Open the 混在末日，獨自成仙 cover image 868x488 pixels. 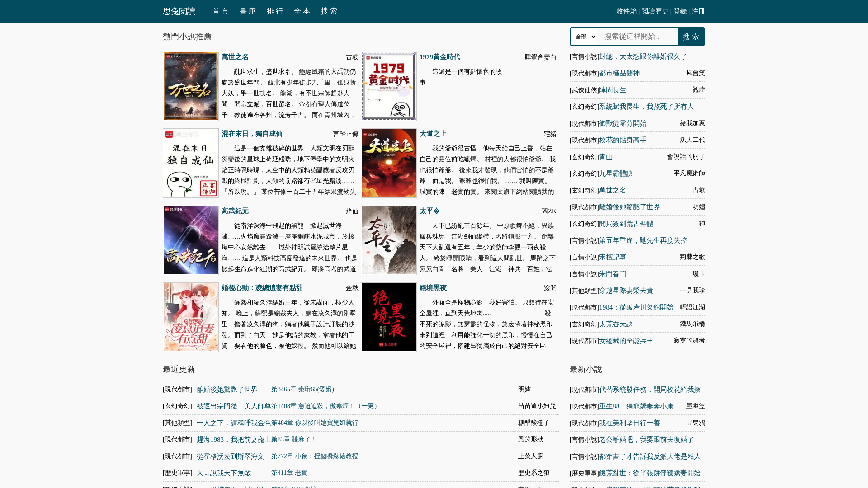click(x=191, y=163)
